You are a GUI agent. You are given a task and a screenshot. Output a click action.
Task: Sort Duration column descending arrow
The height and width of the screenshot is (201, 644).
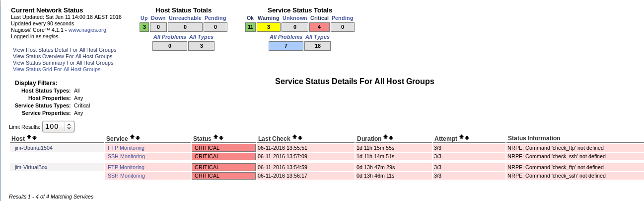[391, 137]
